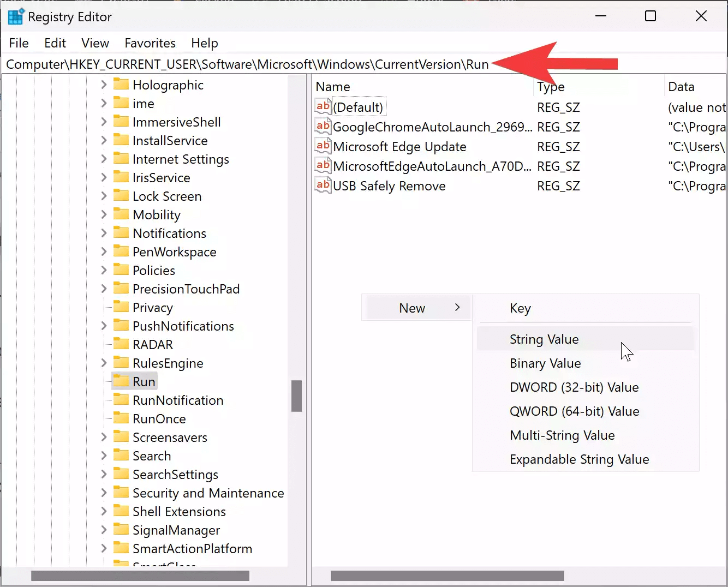Click the Registry Editor app icon
The image size is (728, 587).
[x=15, y=17]
